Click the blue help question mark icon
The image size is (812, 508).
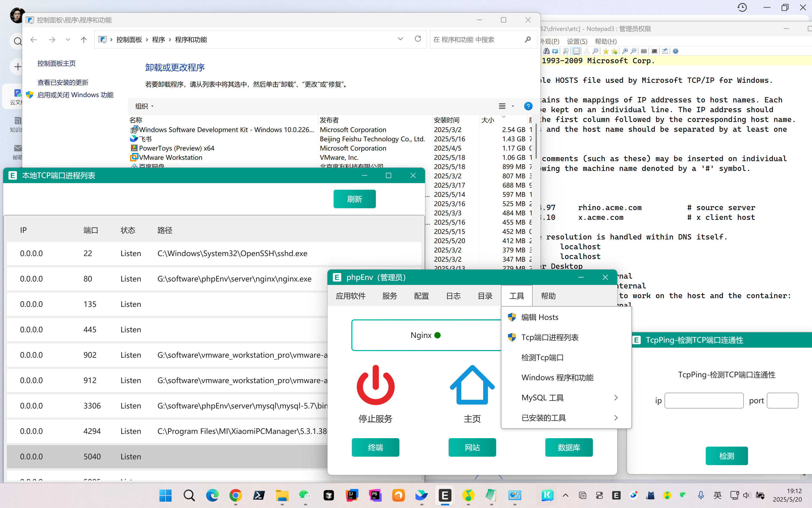[x=528, y=106]
